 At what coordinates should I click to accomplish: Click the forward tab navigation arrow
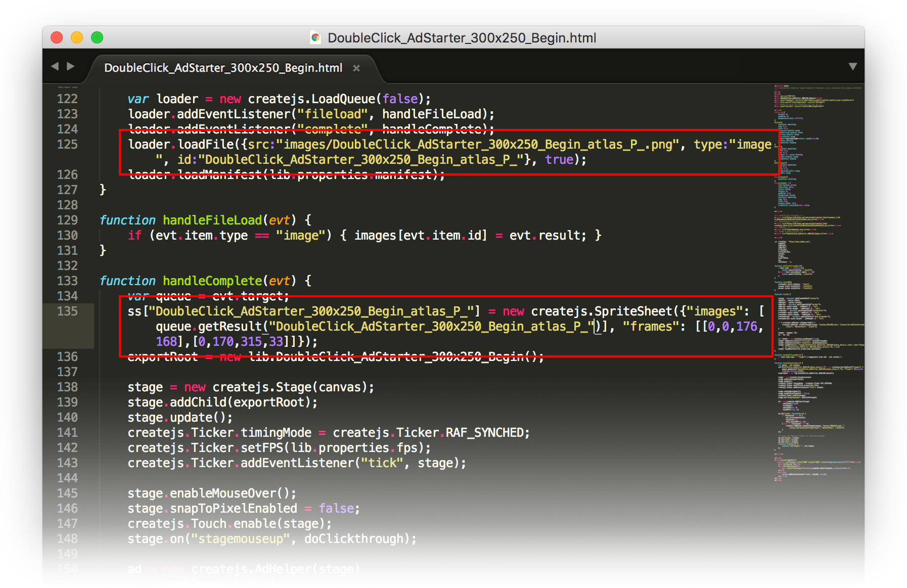(71, 66)
